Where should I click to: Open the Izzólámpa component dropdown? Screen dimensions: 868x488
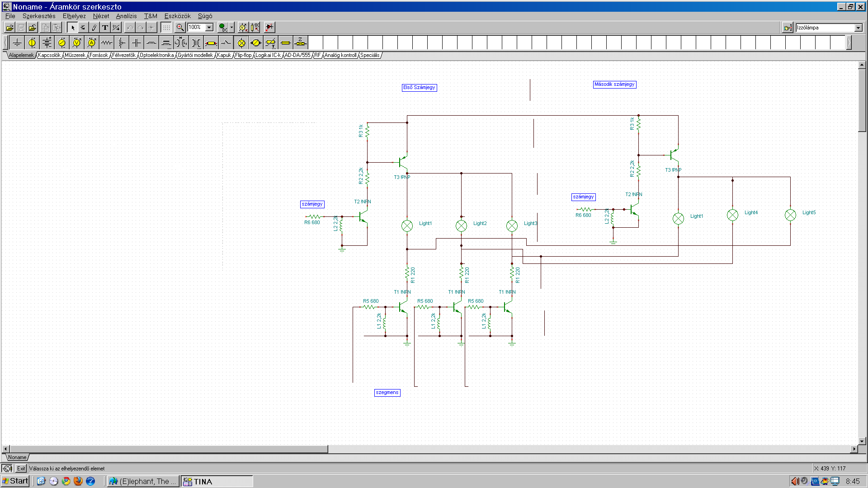(x=858, y=28)
